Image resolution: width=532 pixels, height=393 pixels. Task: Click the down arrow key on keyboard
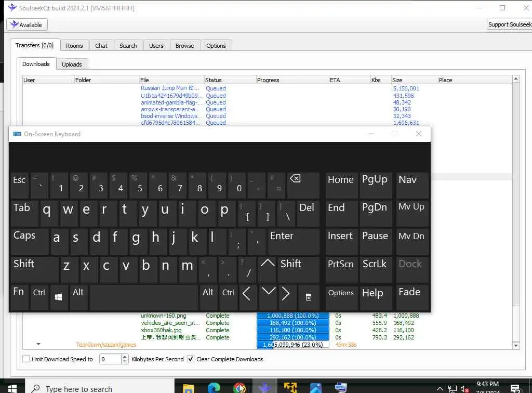click(269, 297)
